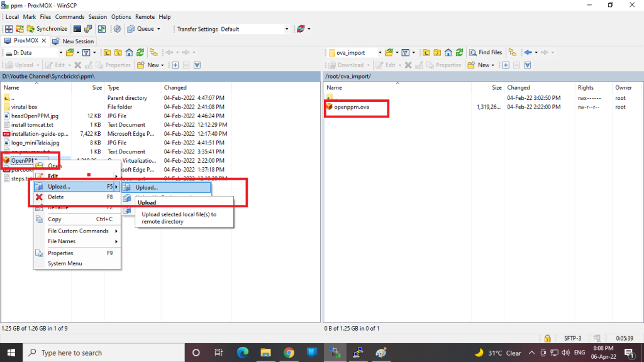Select install tomcat.txt file
The image size is (644, 362).
click(x=32, y=125)
